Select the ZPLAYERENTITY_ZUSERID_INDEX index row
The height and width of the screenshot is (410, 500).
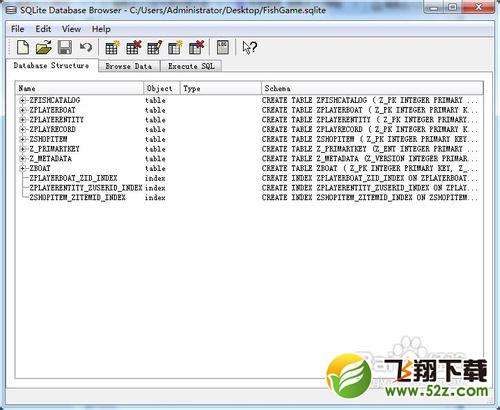[86, 188]
